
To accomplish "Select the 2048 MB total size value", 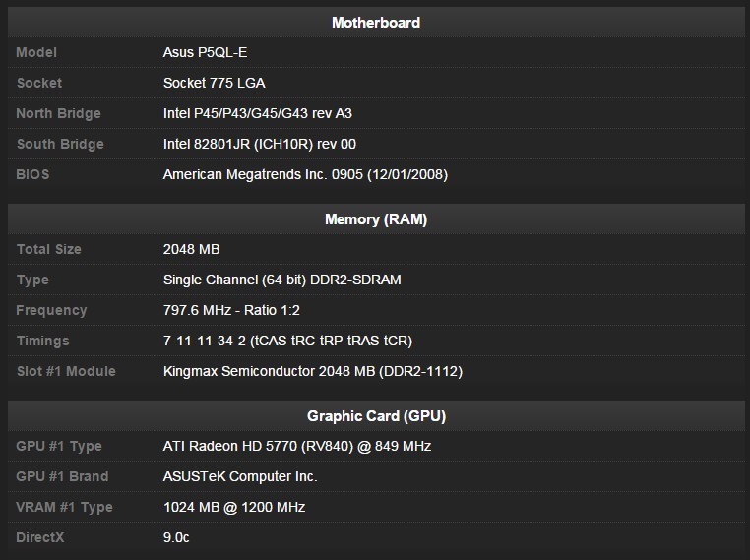I will click(x=191, y=249).
